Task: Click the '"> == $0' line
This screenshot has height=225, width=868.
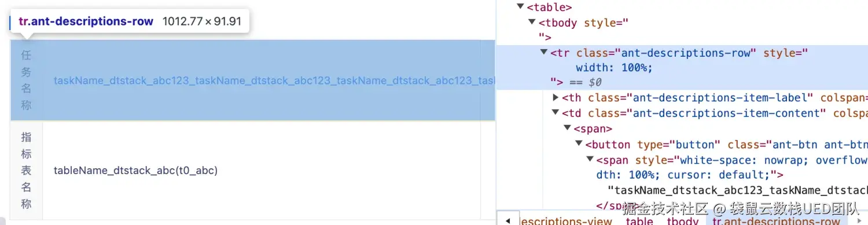Action: (x=576, y=82)
